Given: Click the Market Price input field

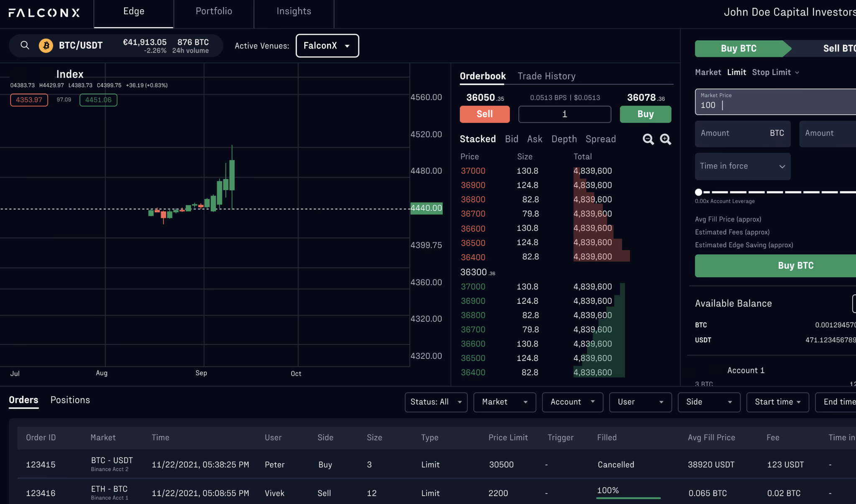Looking at the screenshot, I should click(x=775, y=102).
